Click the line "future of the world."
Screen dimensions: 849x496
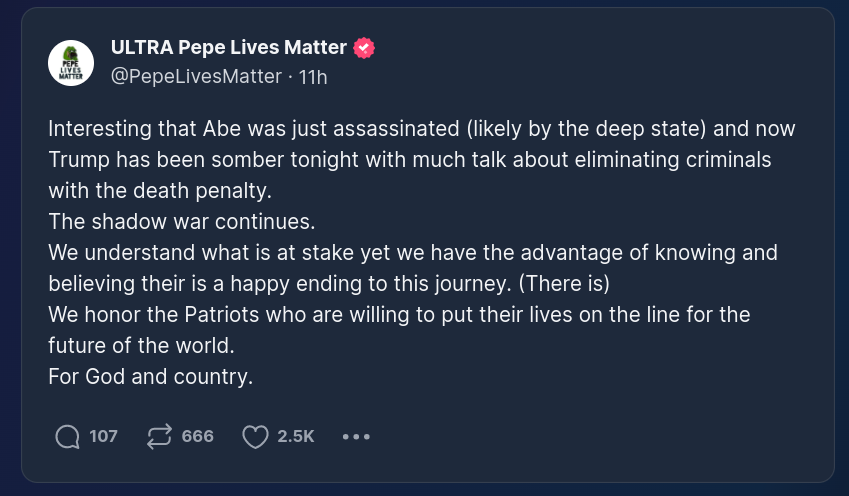tap(141, 345)
